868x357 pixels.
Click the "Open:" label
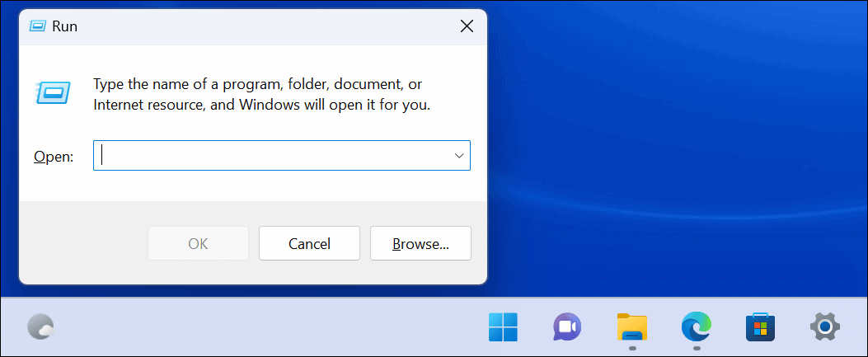click(x=54, y=156)
